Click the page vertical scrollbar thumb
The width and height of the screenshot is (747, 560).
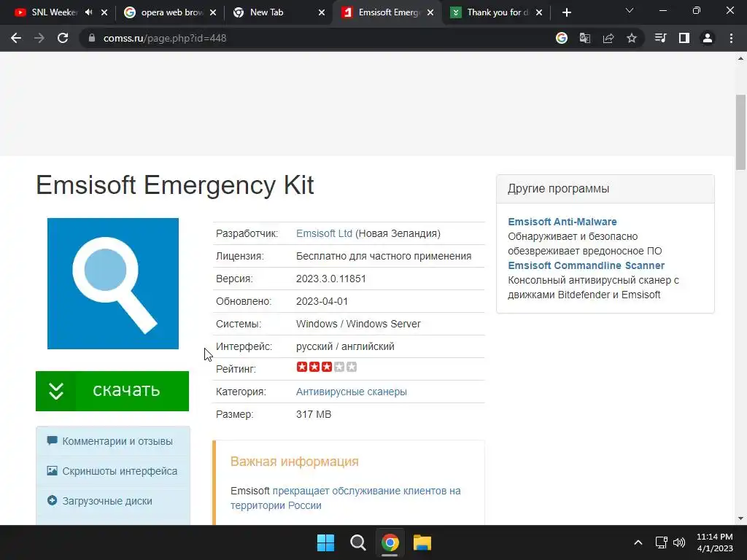click(x=741, y=132)
